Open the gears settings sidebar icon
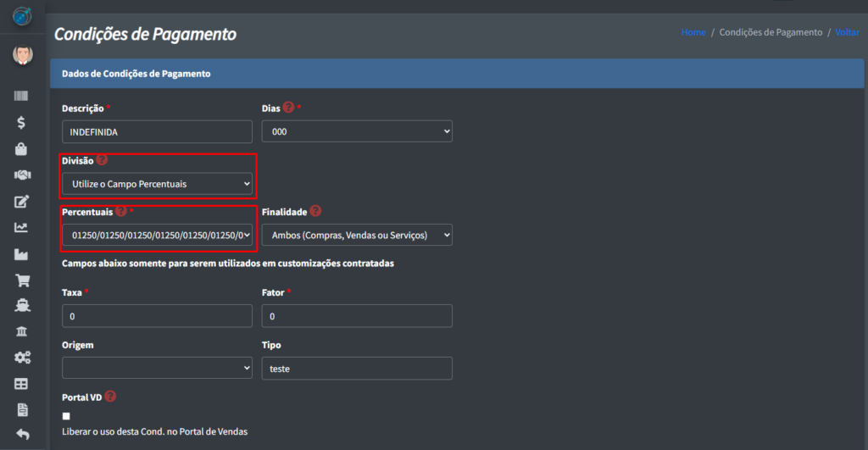 coord(22,358)
